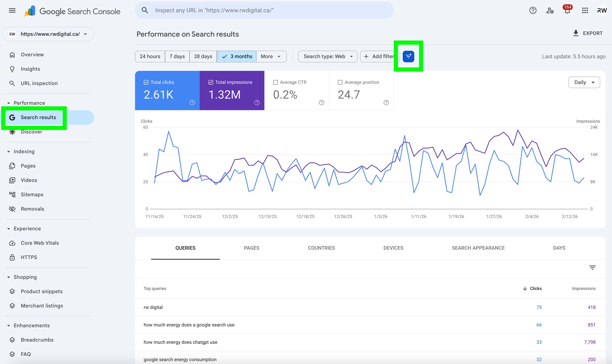Open the Google apps grid

click(x=585, y=11)
